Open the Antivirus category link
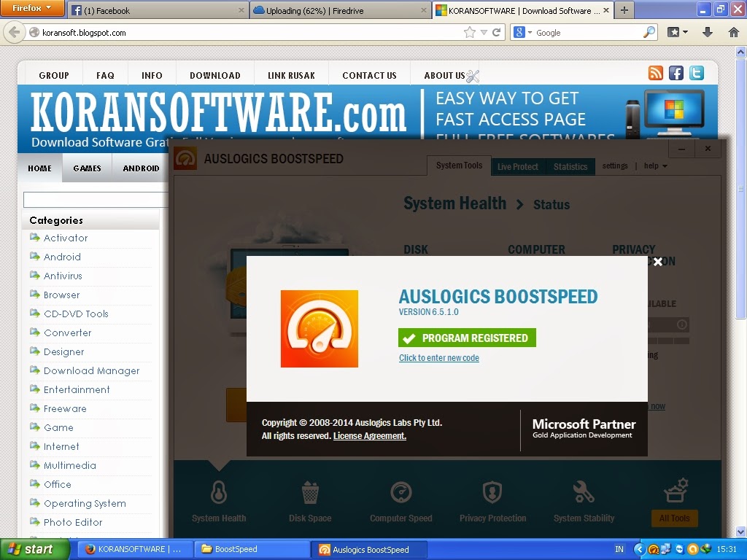Screen dimensions: 747x560 [x=63, y=276]
